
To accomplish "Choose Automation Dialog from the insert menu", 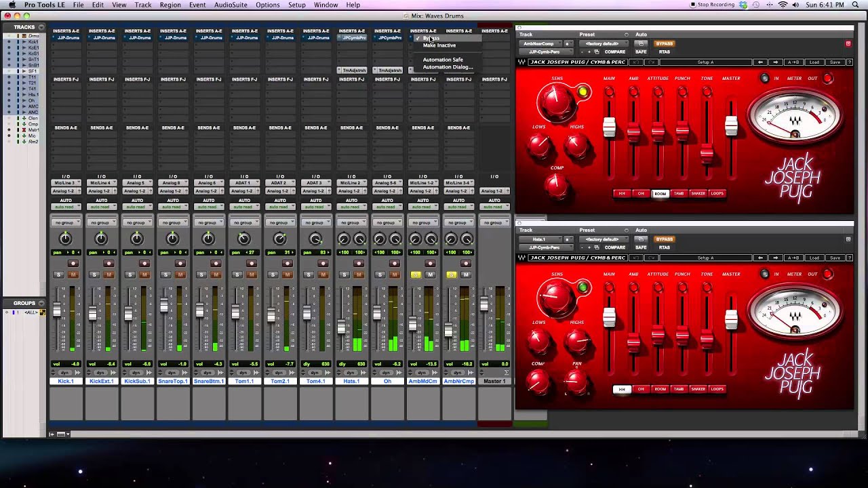I will coord(448,67).
